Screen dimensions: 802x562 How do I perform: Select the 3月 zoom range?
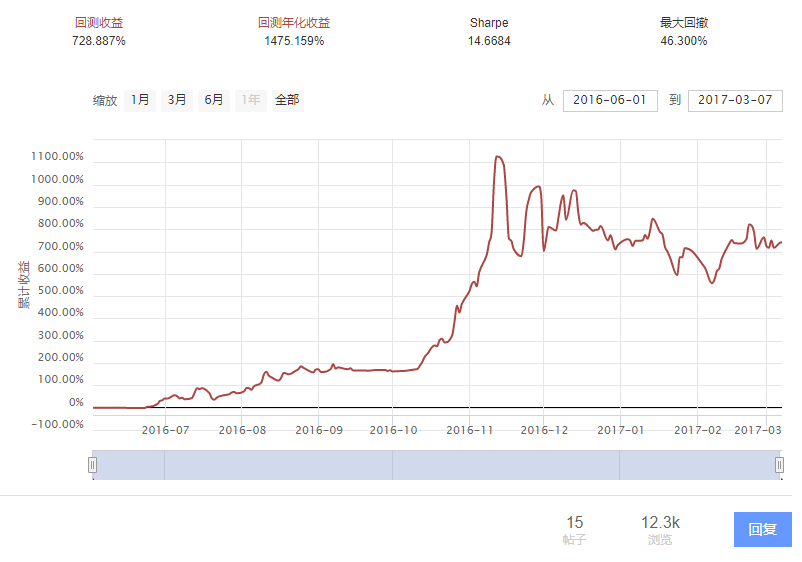pos(177,100)
